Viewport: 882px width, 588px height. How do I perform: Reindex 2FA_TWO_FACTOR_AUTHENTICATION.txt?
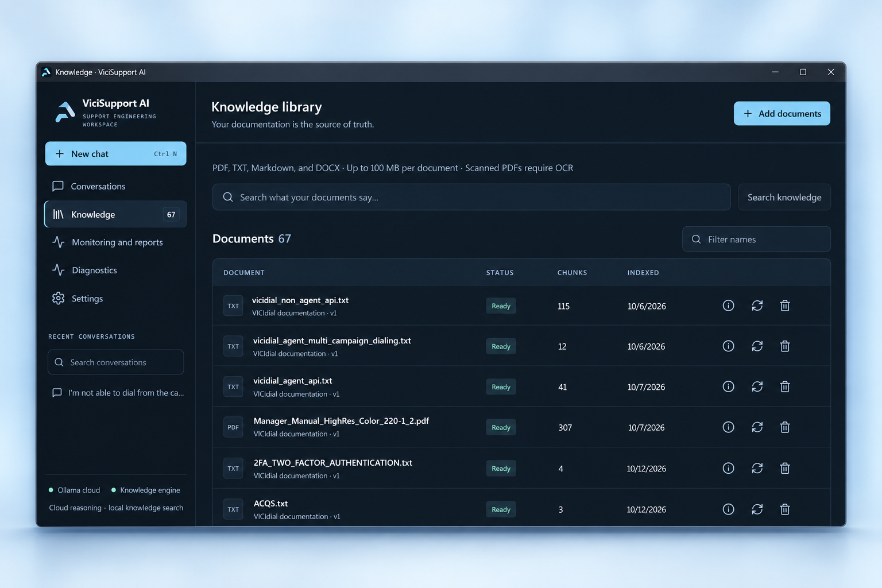(757, 468)
